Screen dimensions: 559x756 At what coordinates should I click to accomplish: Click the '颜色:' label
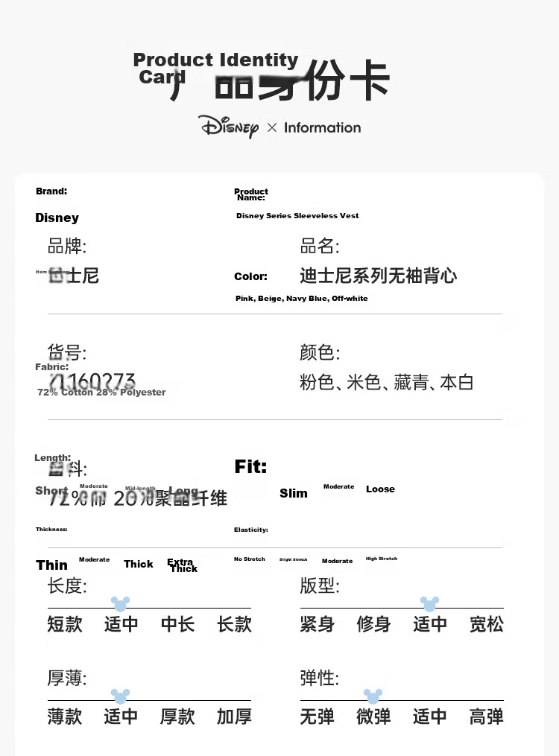[320, 352]
